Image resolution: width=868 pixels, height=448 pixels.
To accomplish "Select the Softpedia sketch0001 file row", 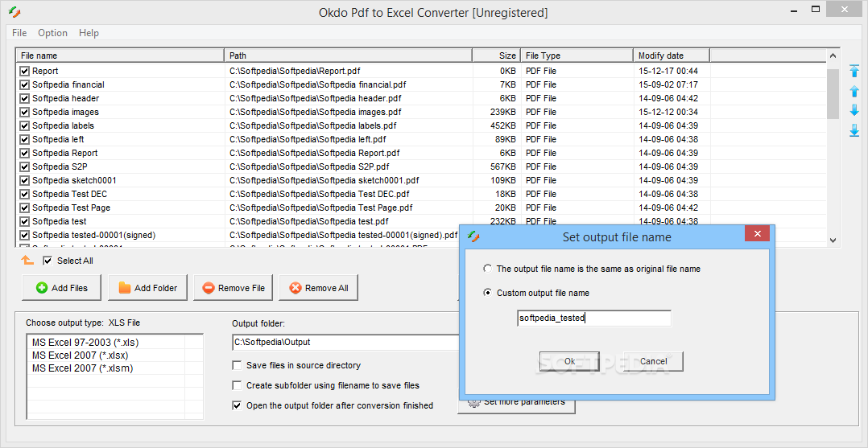I will click(421, 180).
